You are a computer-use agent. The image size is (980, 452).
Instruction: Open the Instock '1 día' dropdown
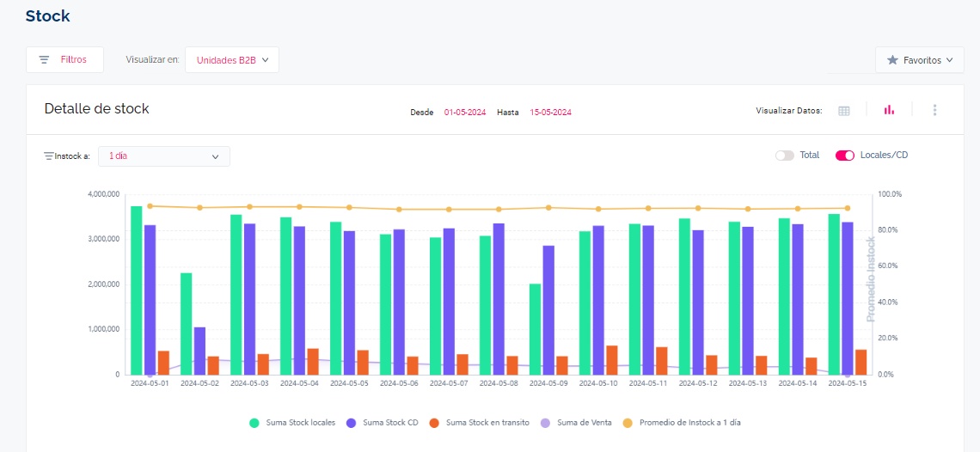[164, 156]
